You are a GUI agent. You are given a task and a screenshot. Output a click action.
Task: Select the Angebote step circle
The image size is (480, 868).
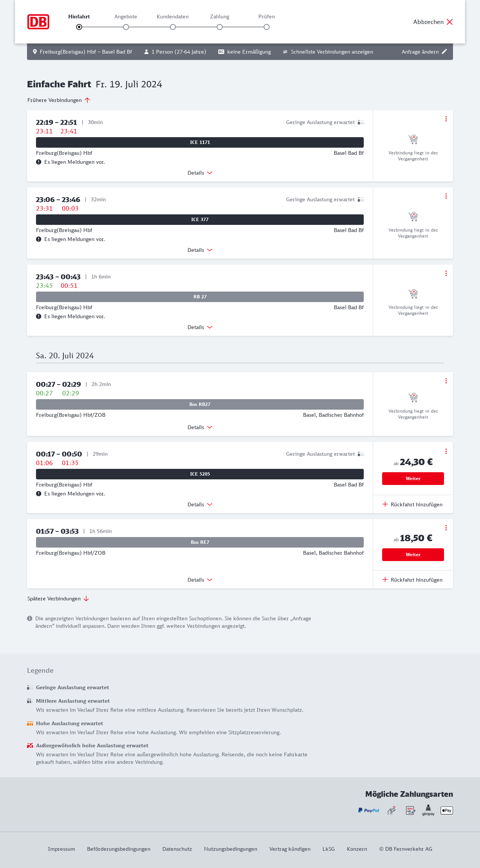[x=126, y=27]
